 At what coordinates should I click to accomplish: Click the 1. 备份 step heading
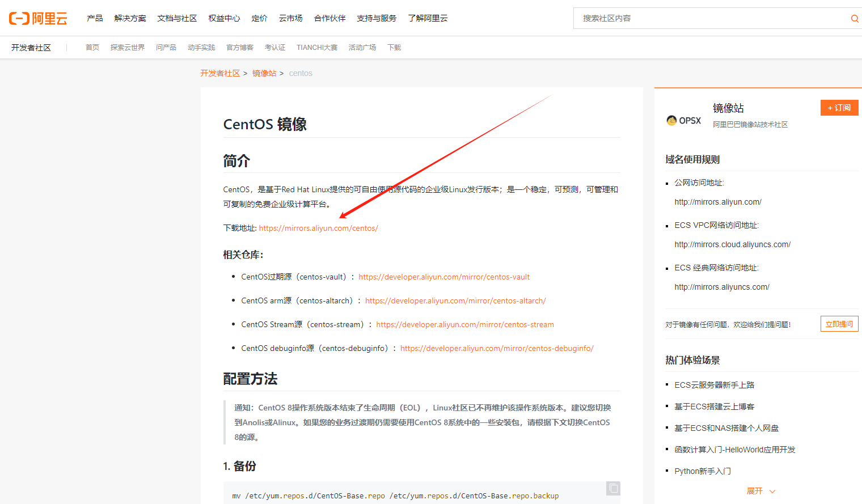[239, 466]
